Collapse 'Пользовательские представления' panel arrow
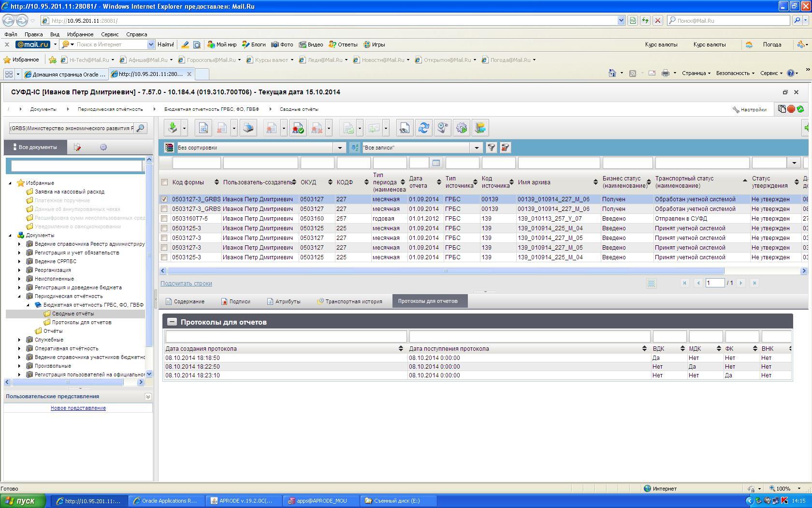The image size is (812, 508). [148, 396]
